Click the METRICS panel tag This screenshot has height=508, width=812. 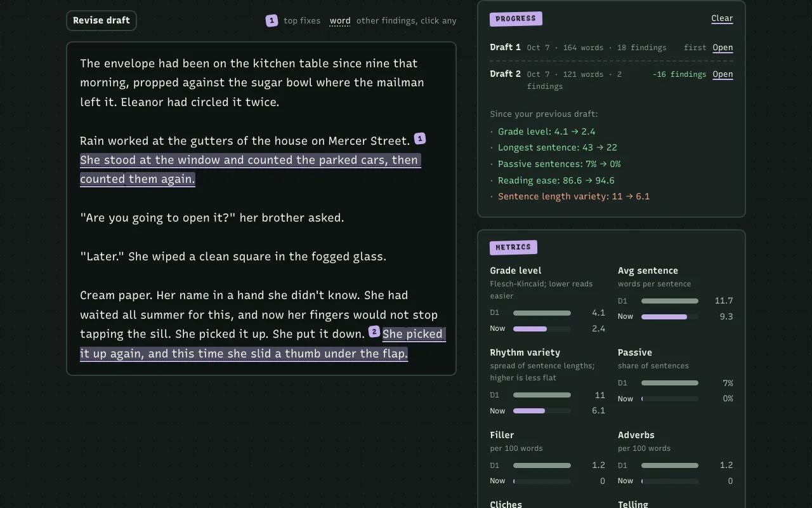point(513,247)
